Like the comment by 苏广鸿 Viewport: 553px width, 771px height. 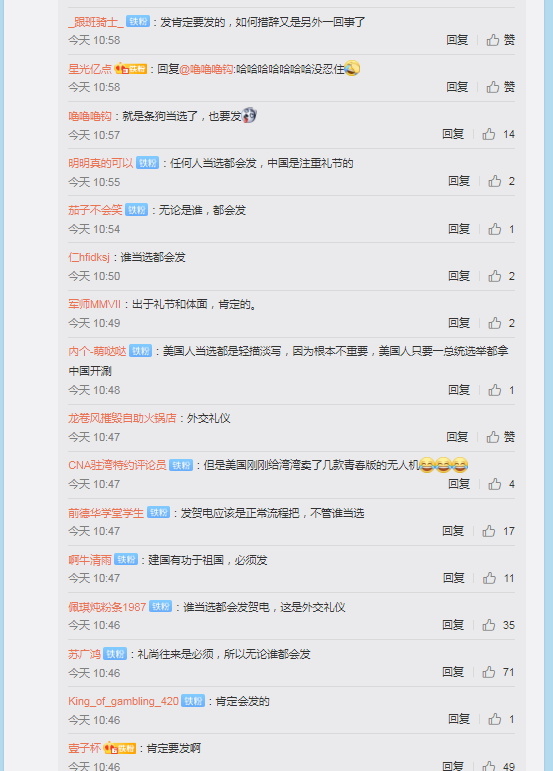[498, 672]
